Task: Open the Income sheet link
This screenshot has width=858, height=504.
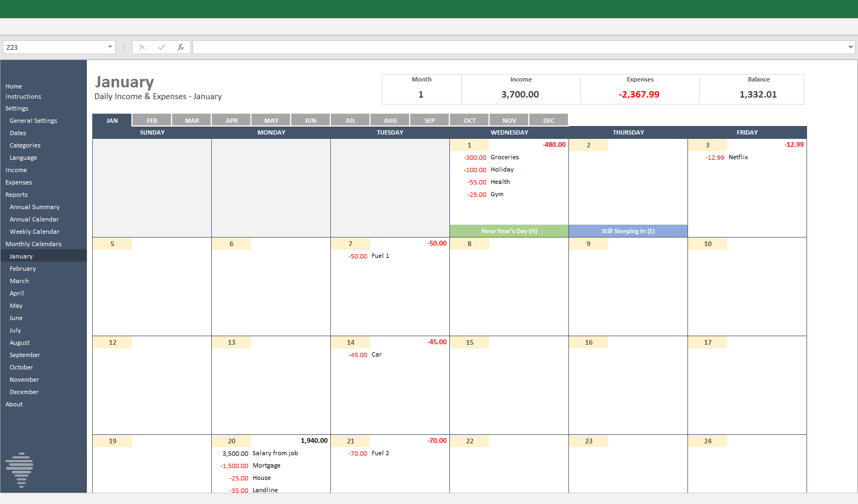Action: [16, 170]
